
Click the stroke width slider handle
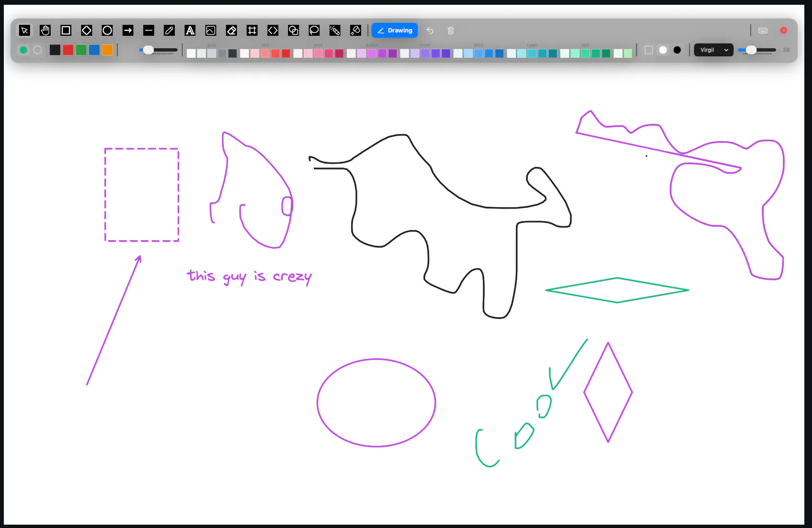tap(149, 50)
